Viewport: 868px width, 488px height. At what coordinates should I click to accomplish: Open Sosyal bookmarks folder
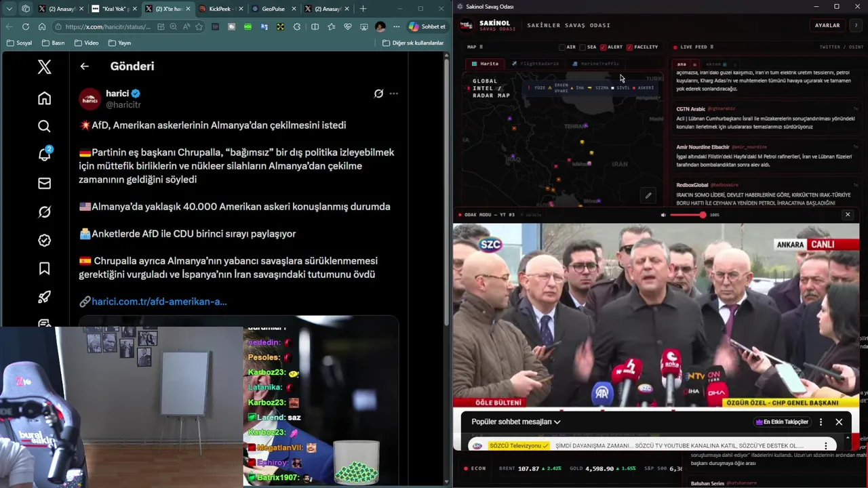pyautogui.click(x=19, y=43)
